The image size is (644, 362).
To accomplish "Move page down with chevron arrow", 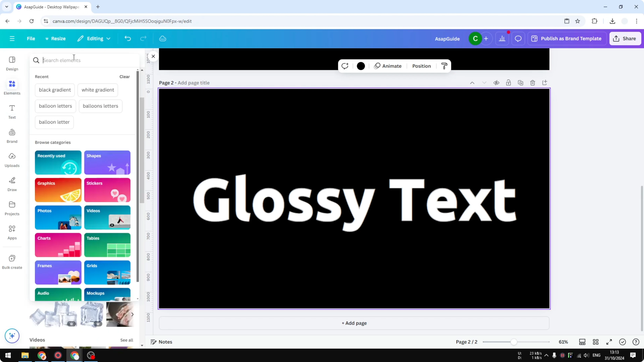I will pos(484,82).
